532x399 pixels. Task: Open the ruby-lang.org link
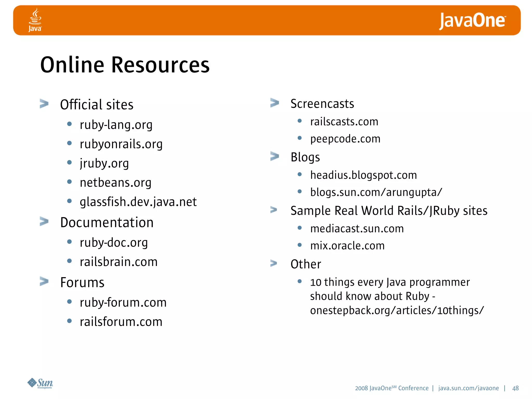116,125
